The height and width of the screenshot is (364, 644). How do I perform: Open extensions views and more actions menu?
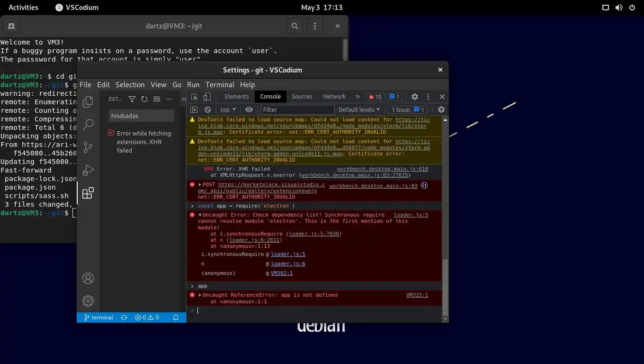(x=169, y=99)
